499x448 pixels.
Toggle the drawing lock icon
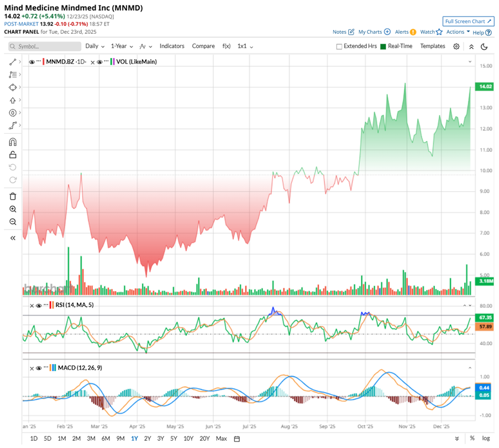pyautogui.click(x=13, y=155)
